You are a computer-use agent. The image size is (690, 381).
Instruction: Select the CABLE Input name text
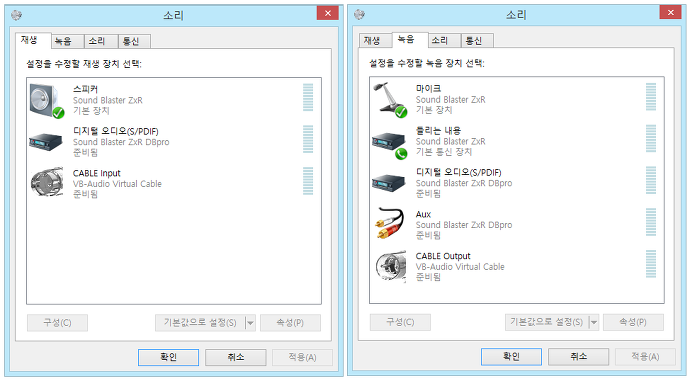click(97, 173)
